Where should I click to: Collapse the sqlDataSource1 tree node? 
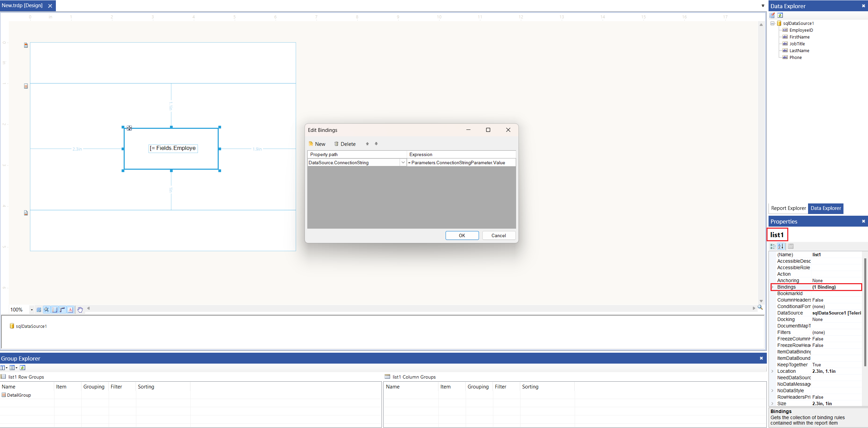773,23
